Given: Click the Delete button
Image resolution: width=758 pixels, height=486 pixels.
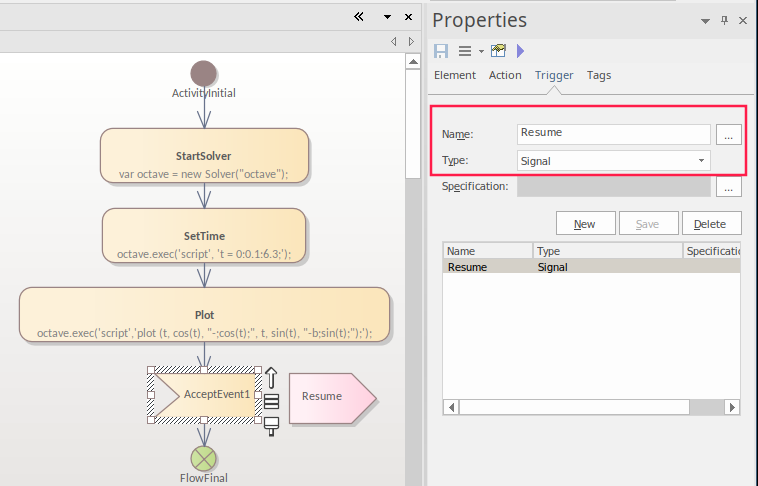Looking at the screenshot, I should 710,224.
